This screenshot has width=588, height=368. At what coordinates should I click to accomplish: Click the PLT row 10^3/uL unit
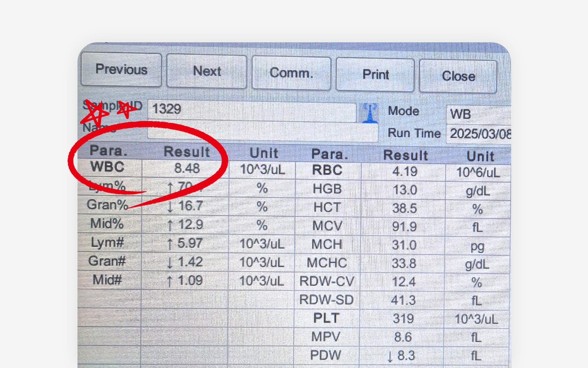(x=476, y=319)
